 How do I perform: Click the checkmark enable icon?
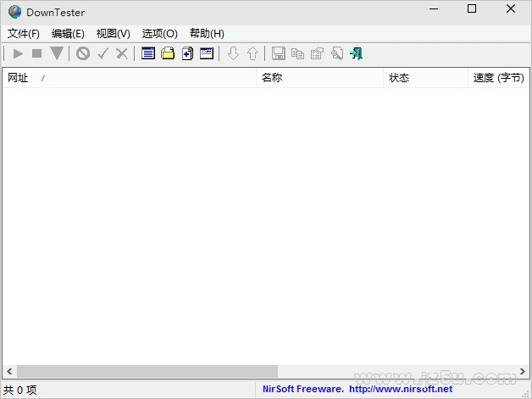coord(103,53)
